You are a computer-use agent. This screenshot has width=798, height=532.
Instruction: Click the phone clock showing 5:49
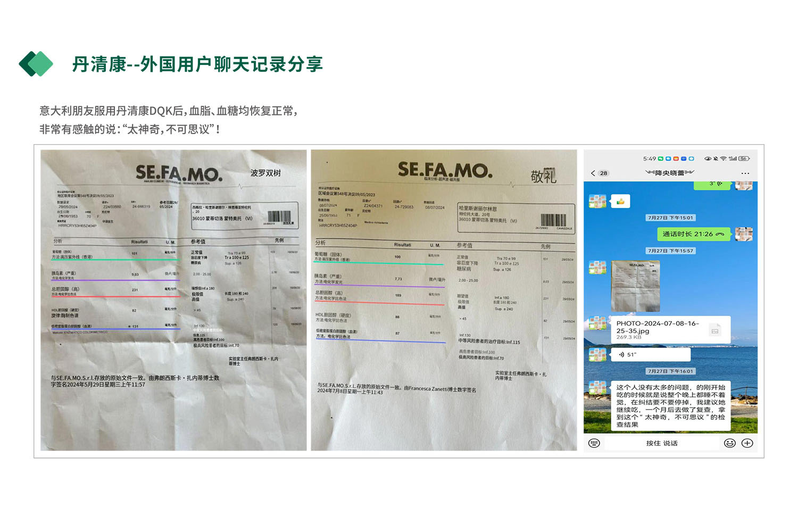click(x=649, y=159)
